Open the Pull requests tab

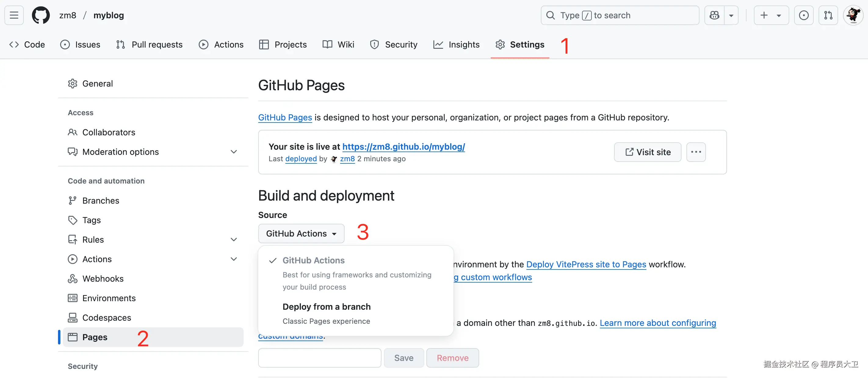pyautogui.click(x=149, y=45)
